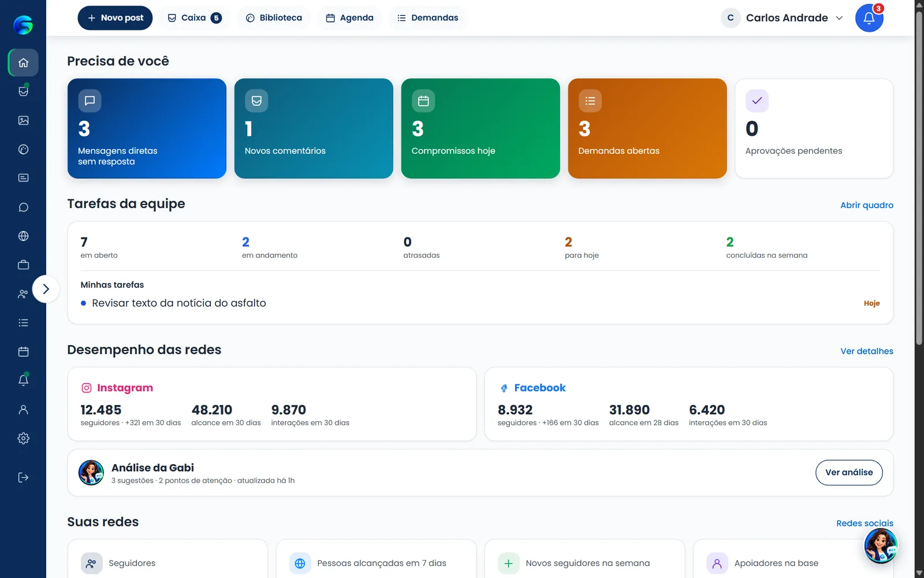
Task: Click the 0 atrasadas counter
Action: coord(422,247)
